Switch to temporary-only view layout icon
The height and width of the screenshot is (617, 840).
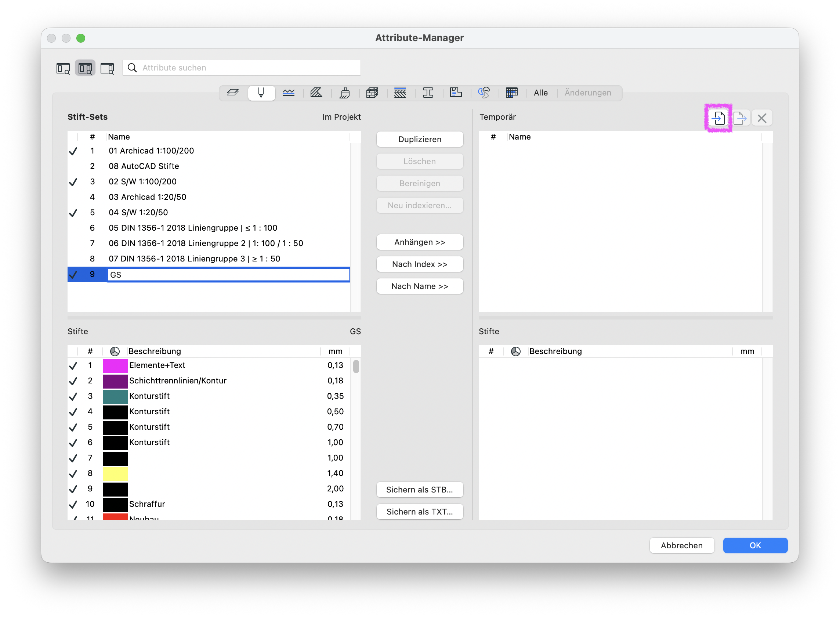tap(108, 68)
